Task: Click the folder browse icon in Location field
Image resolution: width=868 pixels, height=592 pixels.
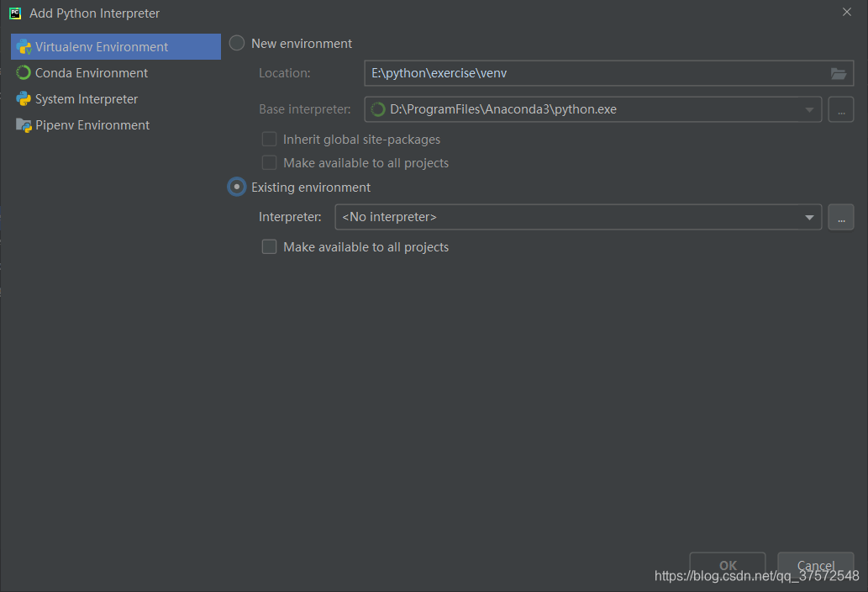Action: [x=838, y=73]
